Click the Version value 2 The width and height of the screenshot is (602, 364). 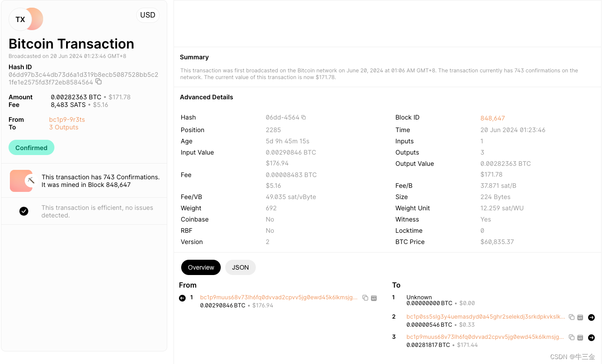pos(268,242)
